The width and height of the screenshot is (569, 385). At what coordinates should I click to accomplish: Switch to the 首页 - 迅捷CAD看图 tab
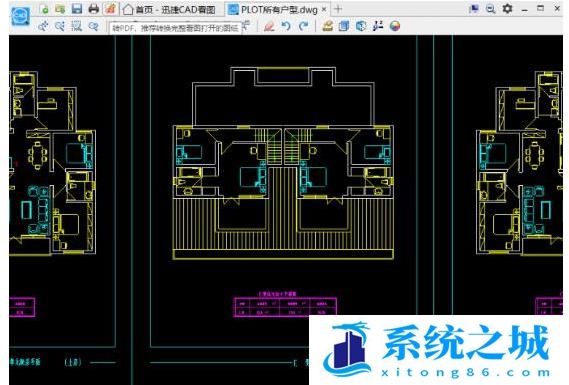tap(169, 10)
